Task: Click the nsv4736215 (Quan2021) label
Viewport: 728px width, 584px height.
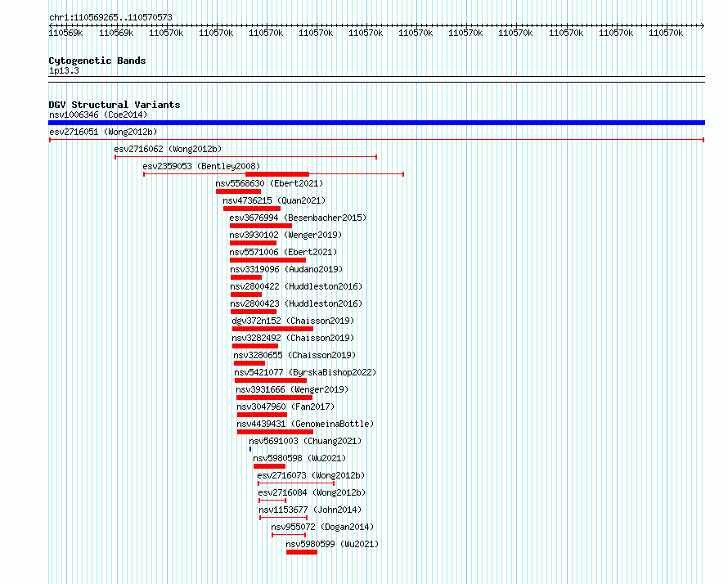Action: coord(274,200)
